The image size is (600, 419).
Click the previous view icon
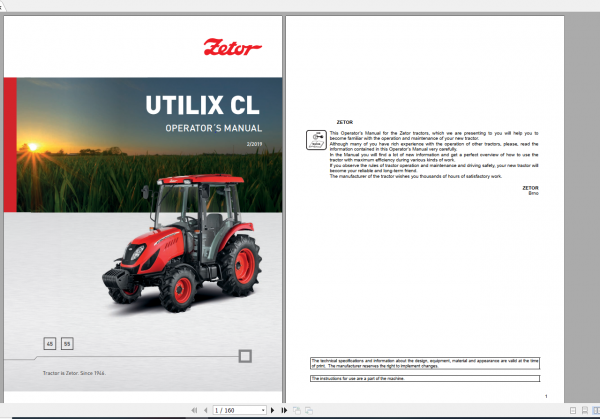297,410
